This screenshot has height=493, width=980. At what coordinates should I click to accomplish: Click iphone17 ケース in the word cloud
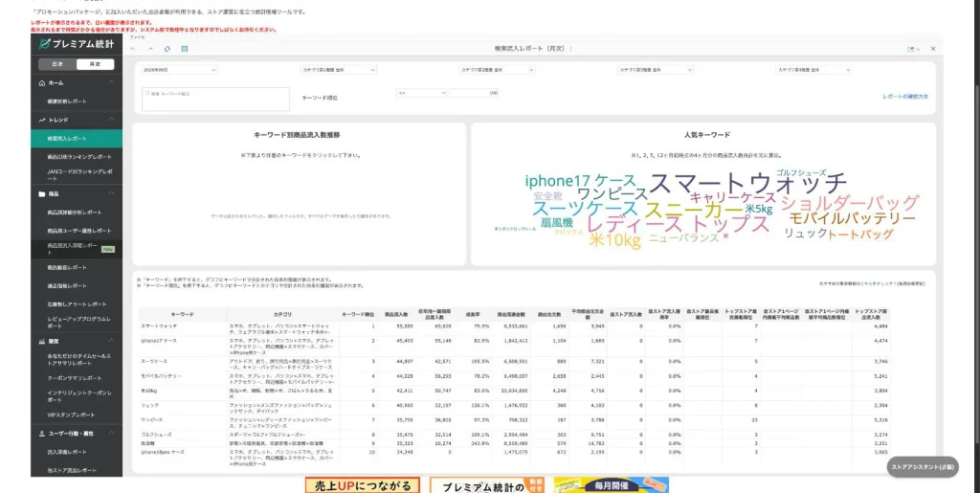point(580,181)
